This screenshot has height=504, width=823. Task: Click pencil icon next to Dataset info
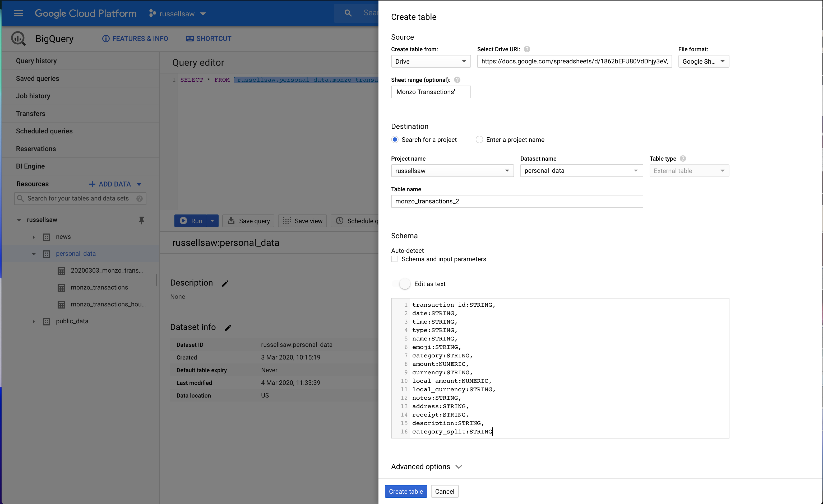pyautogui.click(x=228, y=328)
